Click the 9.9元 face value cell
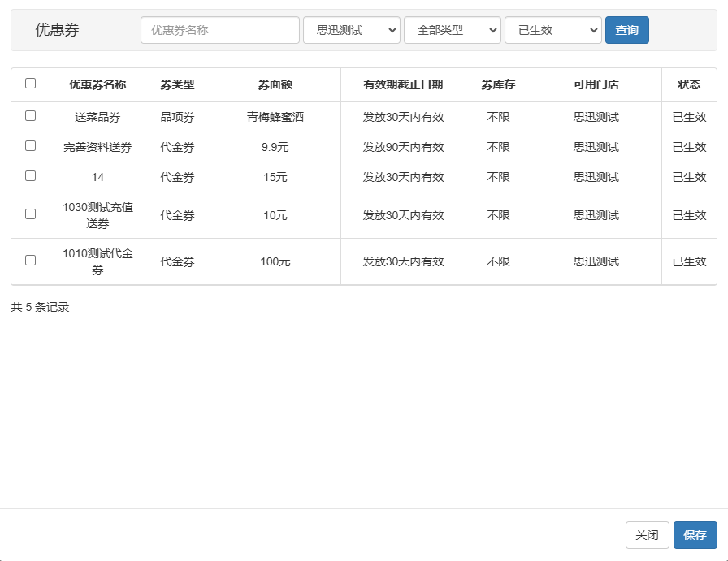Viewport: 728px width, 561px height. 275,147
